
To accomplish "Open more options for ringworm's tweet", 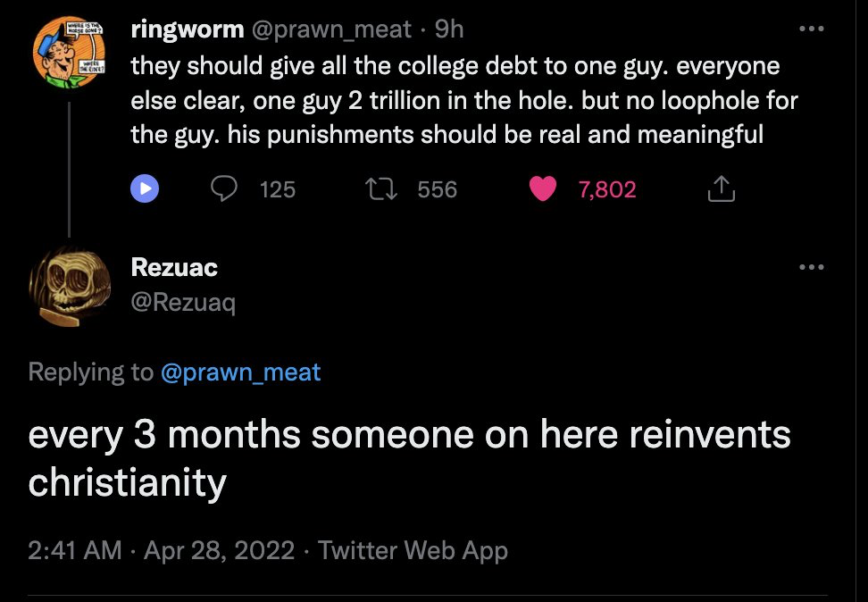I will (811, 29).
